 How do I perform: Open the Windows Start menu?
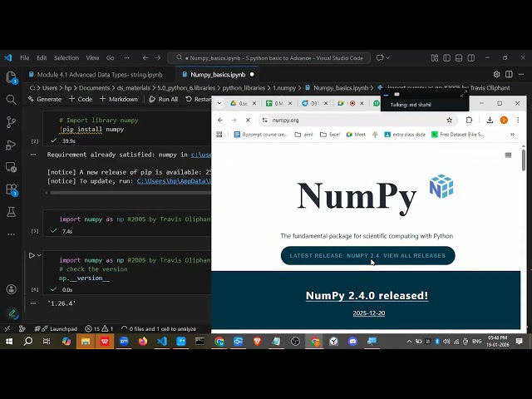point(9,342)
